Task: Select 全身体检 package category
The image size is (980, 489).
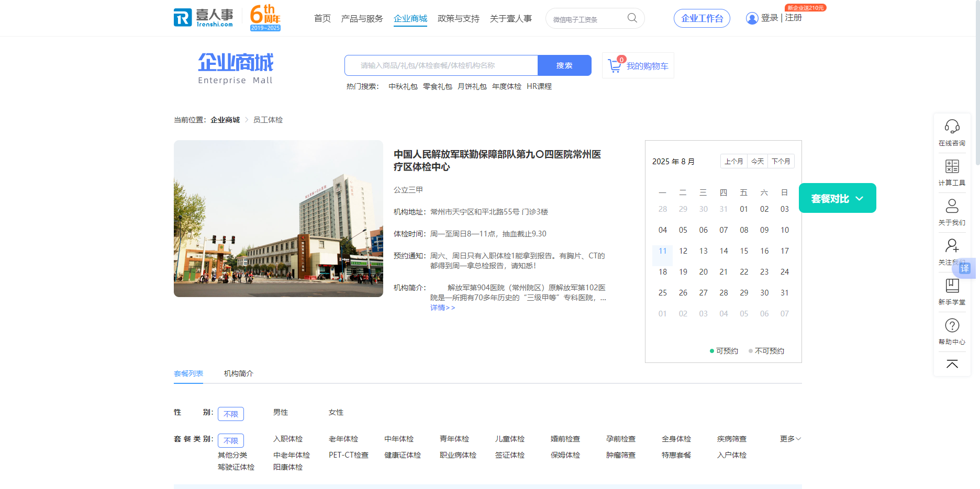Action: 676,439
